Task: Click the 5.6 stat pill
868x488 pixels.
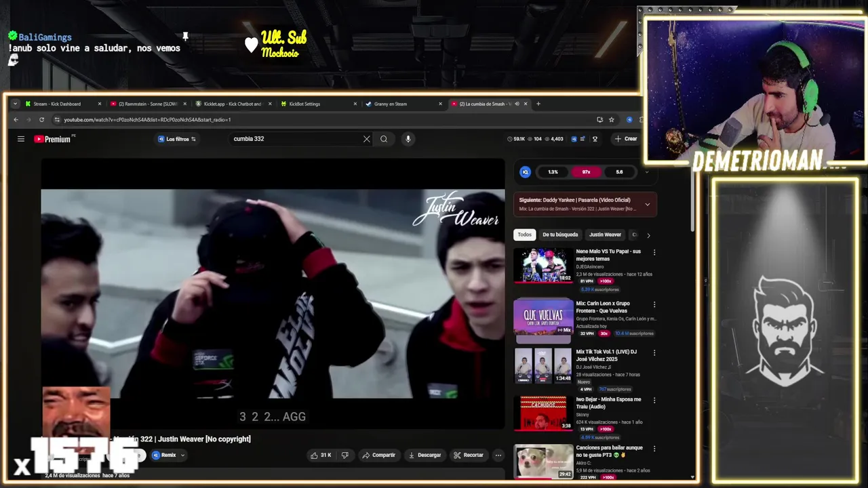Action: pyautogui.click(x=619, y=172)
